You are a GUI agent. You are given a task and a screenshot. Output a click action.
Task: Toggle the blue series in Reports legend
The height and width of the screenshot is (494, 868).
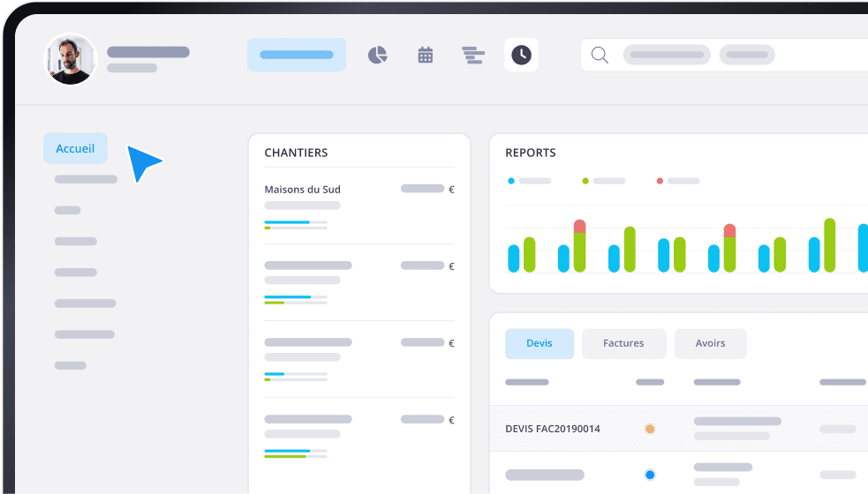pos(511,181)
